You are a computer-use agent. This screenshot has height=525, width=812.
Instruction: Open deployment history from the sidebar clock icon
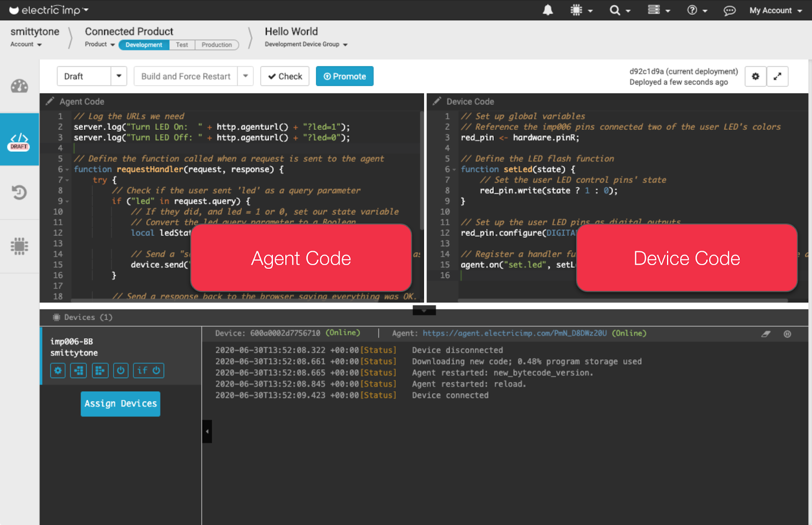pos(19,193)
